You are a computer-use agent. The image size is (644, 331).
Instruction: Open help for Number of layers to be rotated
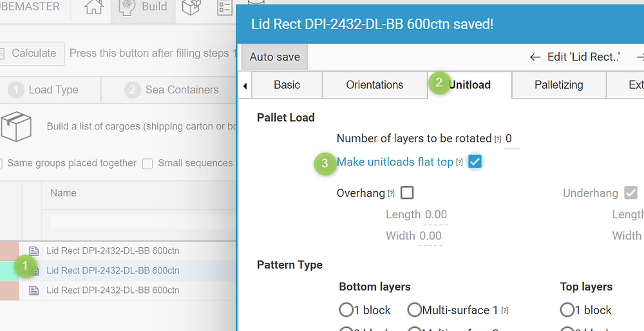[498, 139]
